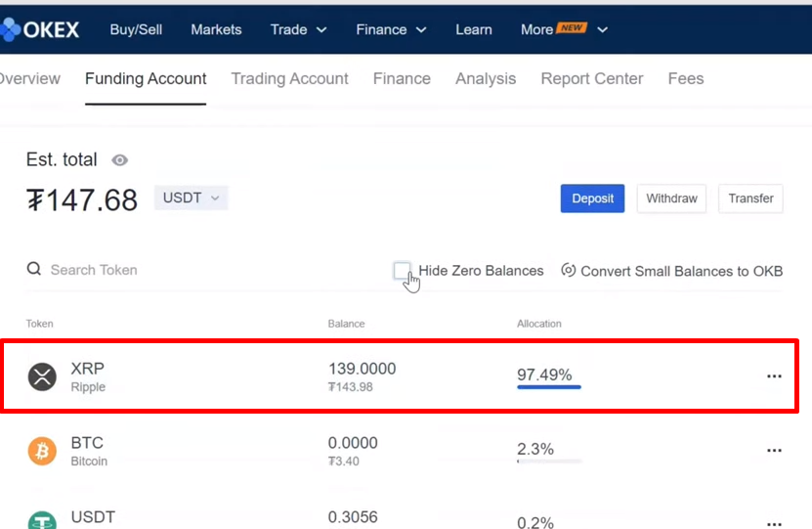Select the Funding Account tab
The height and width of the screenshot is (529, 812).
point(146,79)
